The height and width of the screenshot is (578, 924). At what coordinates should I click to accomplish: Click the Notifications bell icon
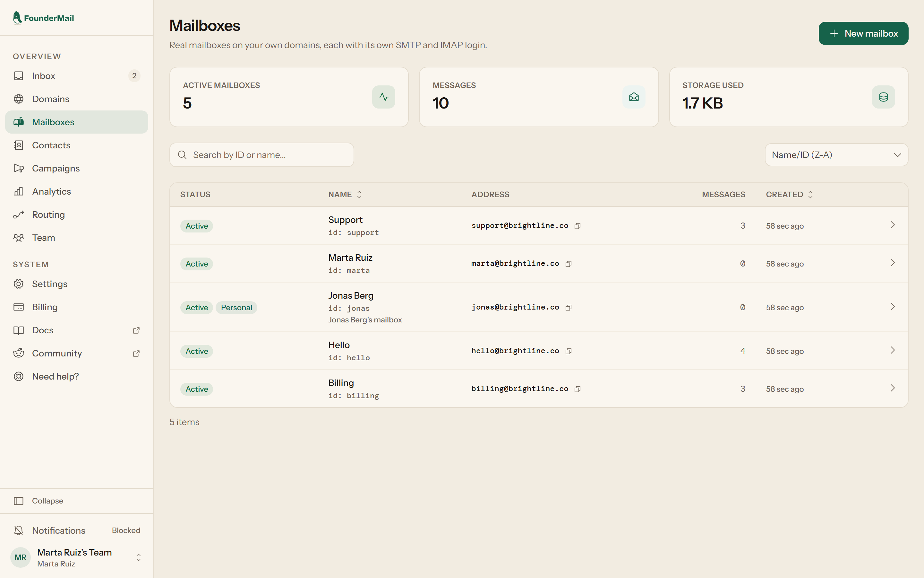coord(18,530)
